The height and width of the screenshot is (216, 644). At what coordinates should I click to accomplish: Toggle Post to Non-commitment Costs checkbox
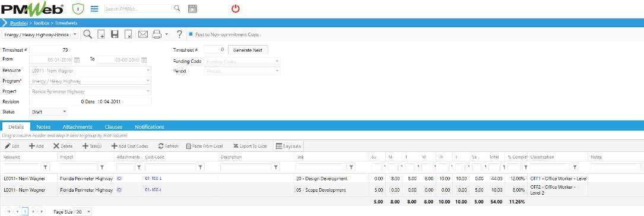(x=191, y=34)
